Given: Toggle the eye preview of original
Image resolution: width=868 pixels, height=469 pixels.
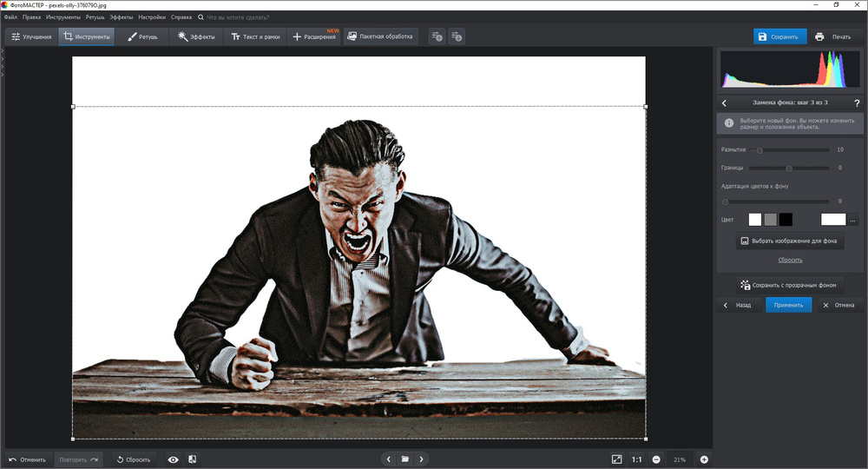Looking at the screenshot, I should (x=173, y=459).
